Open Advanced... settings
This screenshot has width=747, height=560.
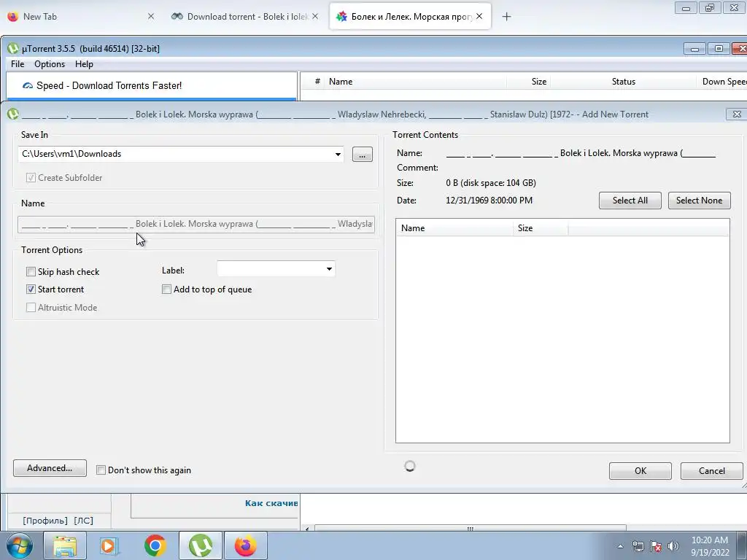(x=50, y=468)
